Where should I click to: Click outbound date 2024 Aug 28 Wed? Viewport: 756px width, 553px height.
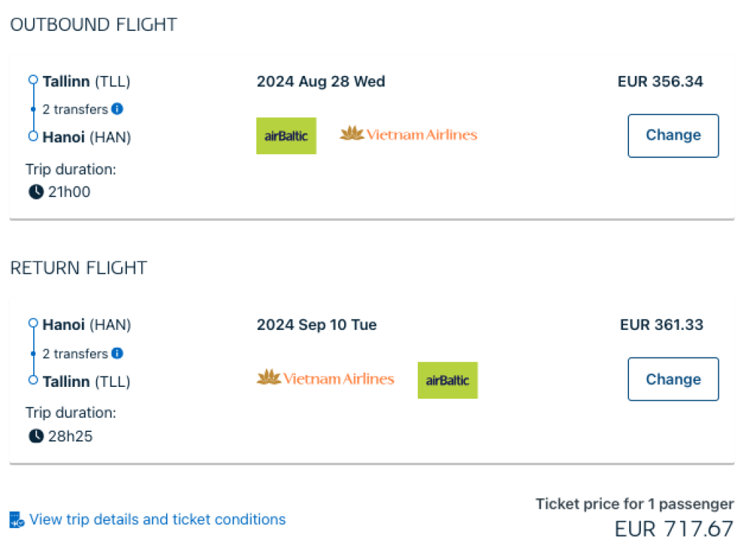click(321, 81)
